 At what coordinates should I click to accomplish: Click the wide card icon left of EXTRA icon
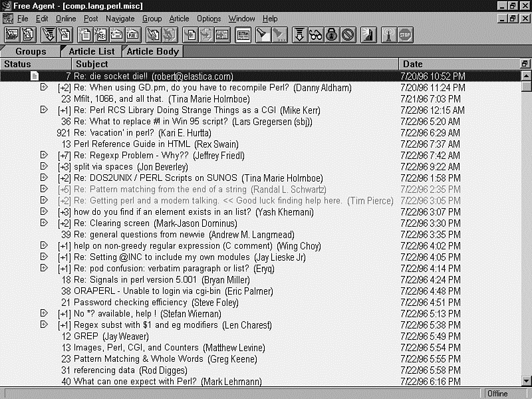(222, 35)
